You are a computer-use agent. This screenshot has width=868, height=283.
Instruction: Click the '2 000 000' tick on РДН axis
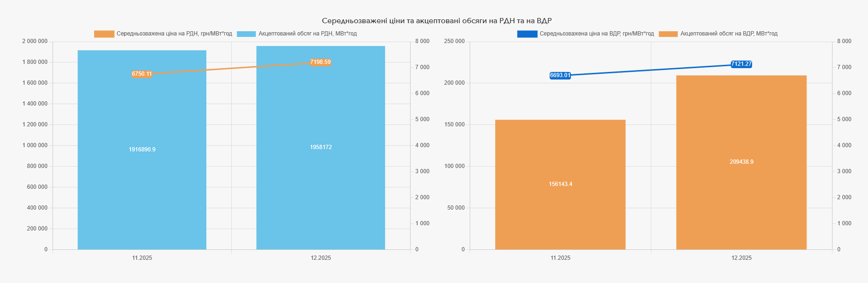[x=35, y=42]
